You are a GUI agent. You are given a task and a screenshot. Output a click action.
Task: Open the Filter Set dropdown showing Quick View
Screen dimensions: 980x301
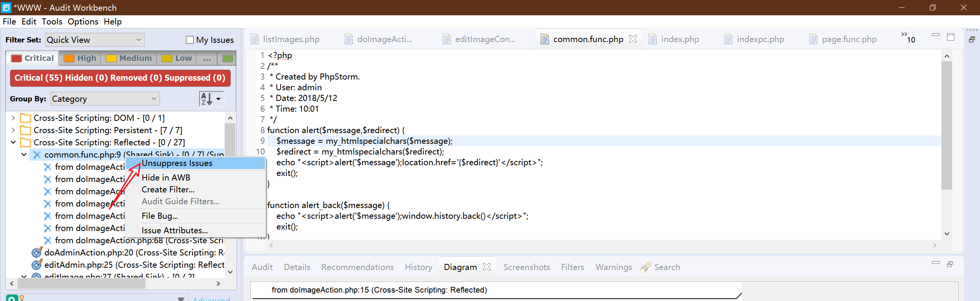[95, 40]
